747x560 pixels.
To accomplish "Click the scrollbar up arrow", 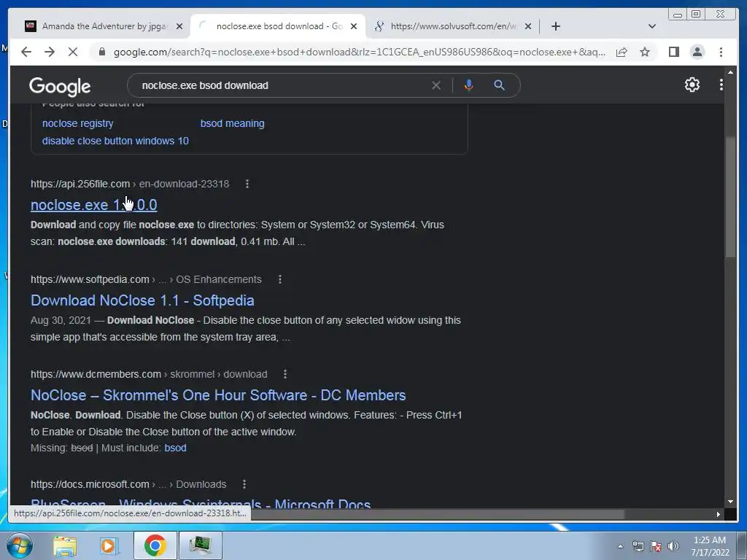I will [x=730, y=72].
